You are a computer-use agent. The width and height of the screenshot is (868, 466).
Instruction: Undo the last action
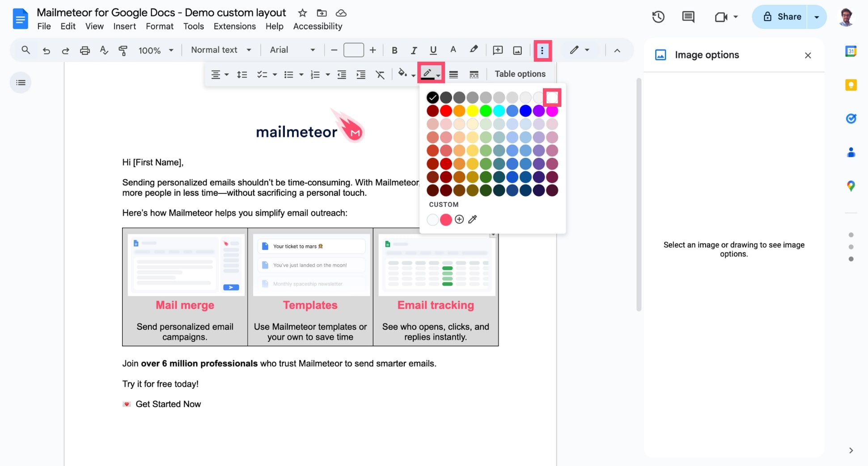click(46, 50)
